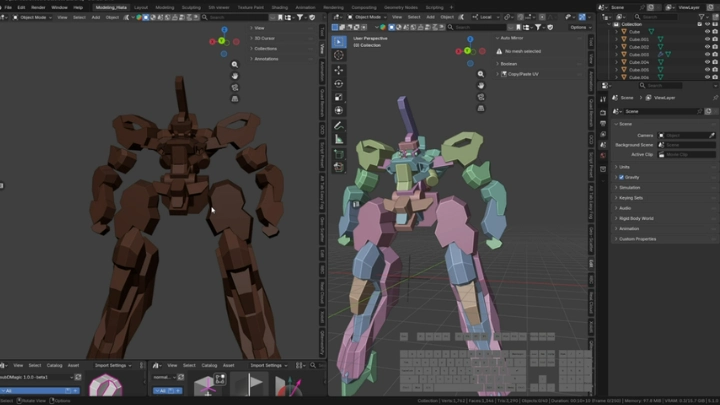Switch to the Layout workspace tab
This screenshot has height=405, width=720.
141,7
